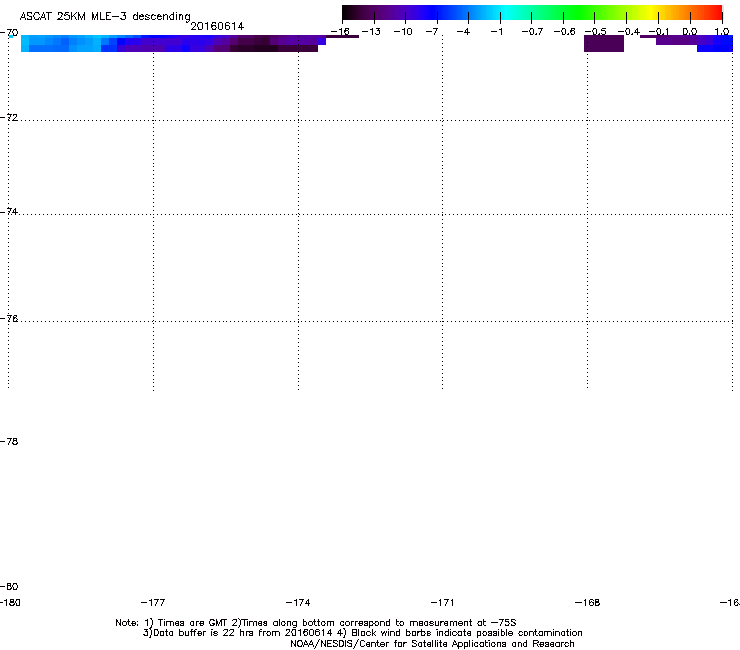Click the green section of the colorbar
The height and width of the screenshot is (650, 740).
point(580,12)
